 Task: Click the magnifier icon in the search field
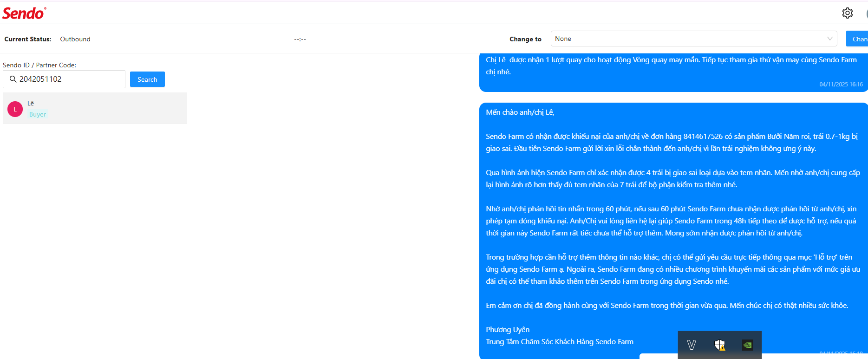point(13,79)
